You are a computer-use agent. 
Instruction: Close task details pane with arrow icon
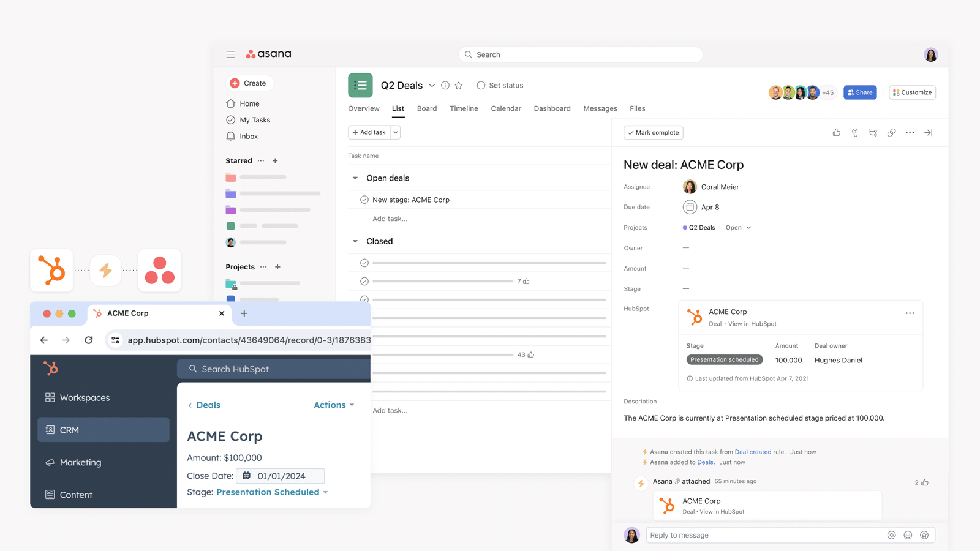tap(928, 132)
